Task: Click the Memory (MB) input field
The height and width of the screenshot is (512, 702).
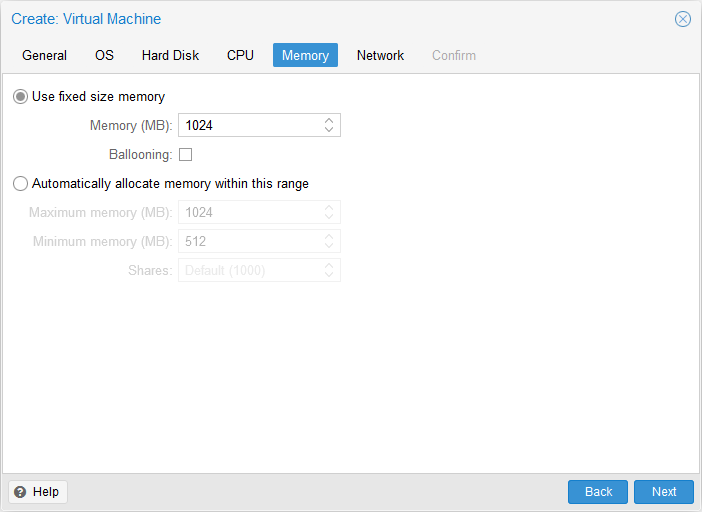Action: click(x=250, y=125)
